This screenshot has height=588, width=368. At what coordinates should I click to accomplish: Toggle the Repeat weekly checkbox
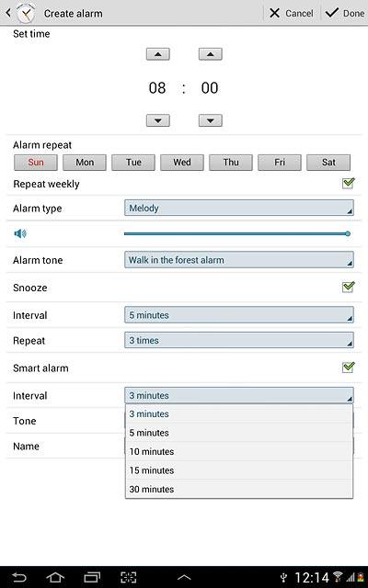349,184
